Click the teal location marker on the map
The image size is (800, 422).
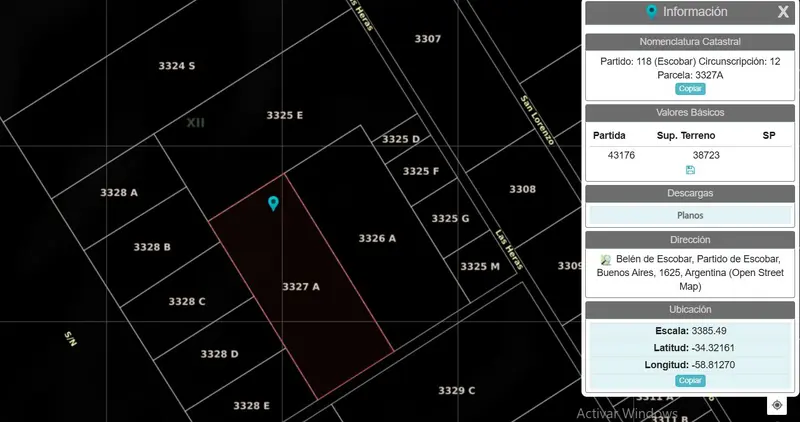273,204
